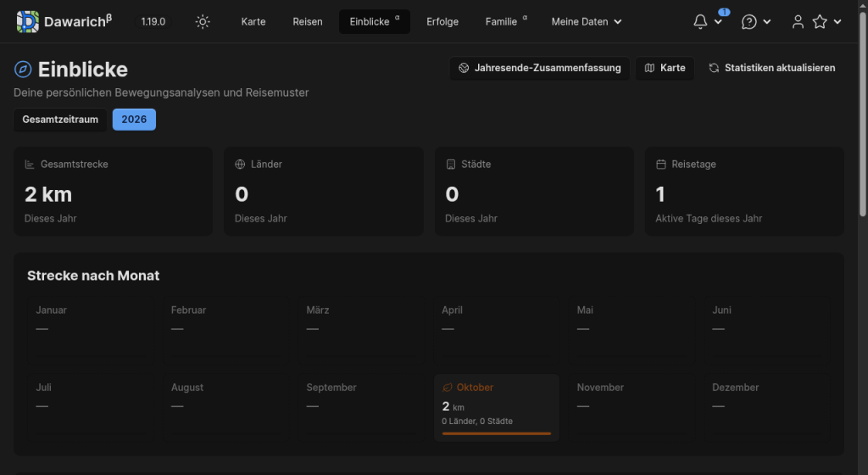Click the Februar month card

pos(225,331)
